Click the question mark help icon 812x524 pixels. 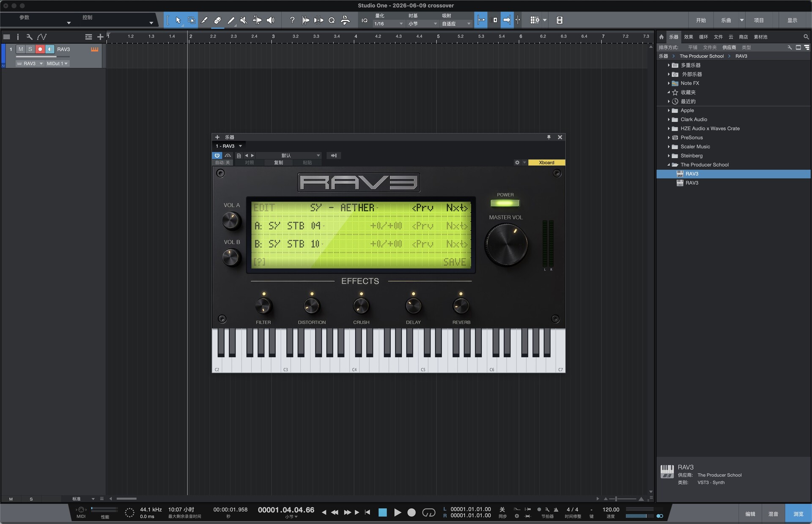coord(292,20)
